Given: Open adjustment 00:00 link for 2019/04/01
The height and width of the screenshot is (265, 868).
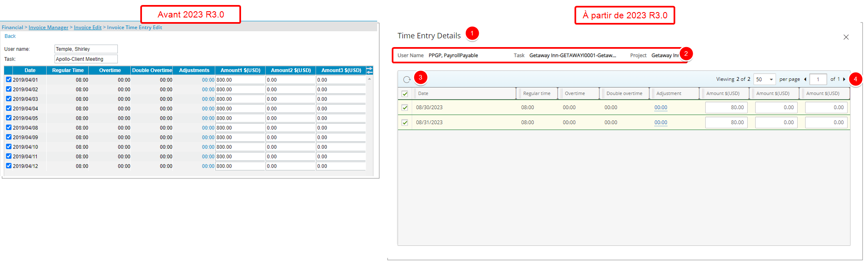Looking at the screenshot, I should click(x=208, y=80).
